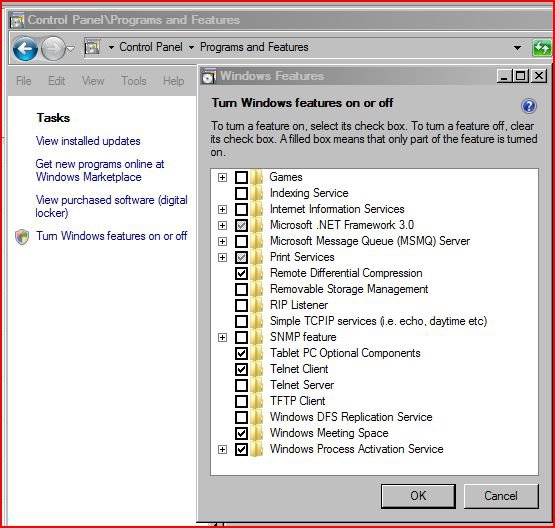The image size is (555, 528).
Task: Enable the Games checkbox
Action: coord(241,177)
